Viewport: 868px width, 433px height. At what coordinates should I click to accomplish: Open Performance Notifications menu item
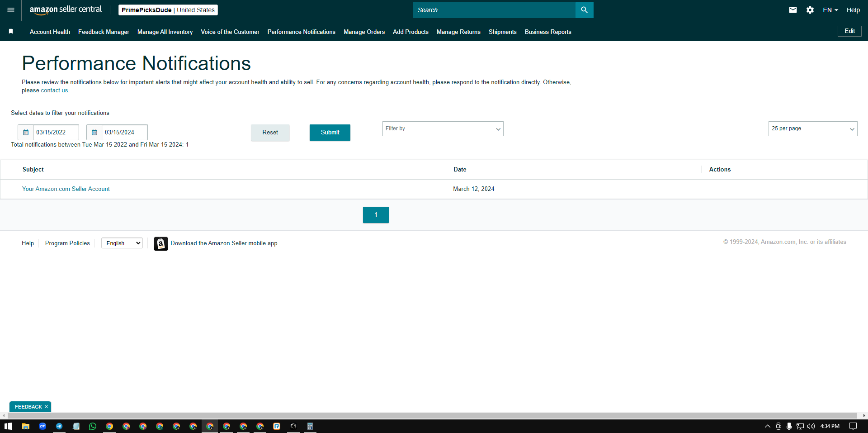coord(302,32)
